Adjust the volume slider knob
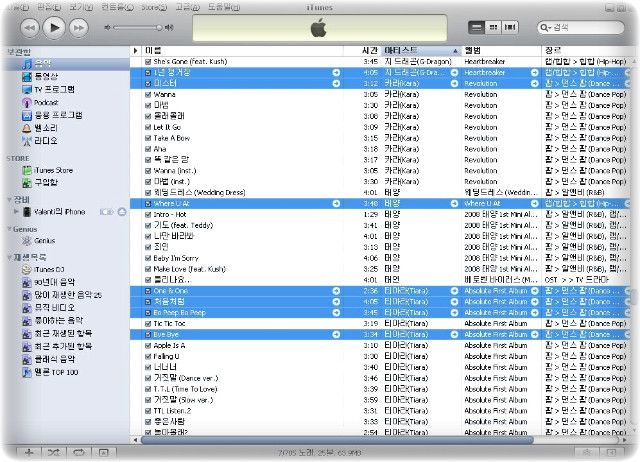The image size is (640, 462). point(159,27)
